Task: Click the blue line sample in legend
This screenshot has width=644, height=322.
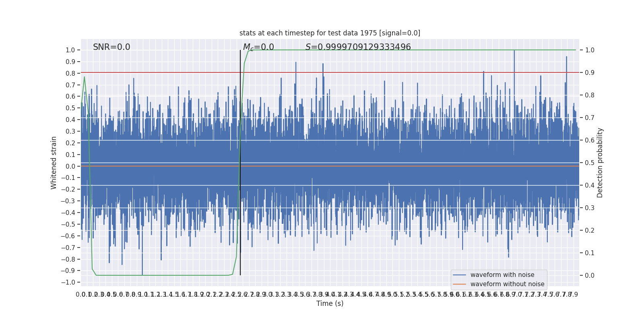Action: coord(459,275)
